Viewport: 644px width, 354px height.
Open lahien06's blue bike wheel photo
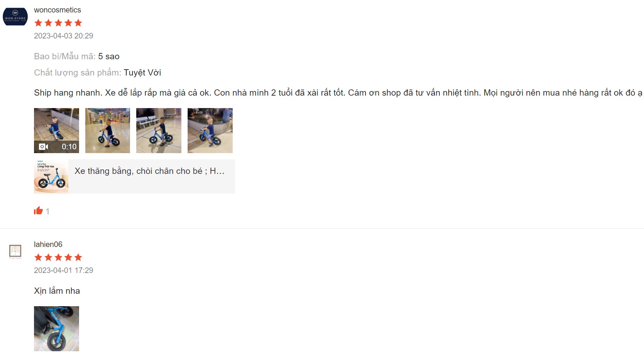[57, 329]
